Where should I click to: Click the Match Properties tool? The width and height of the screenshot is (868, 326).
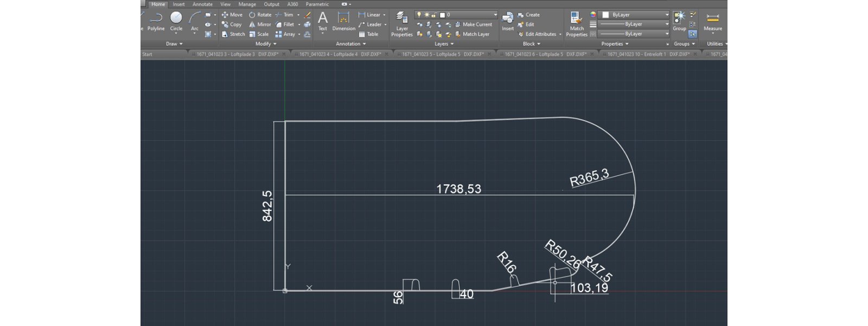pyautogui.click(x=576, y=23)
